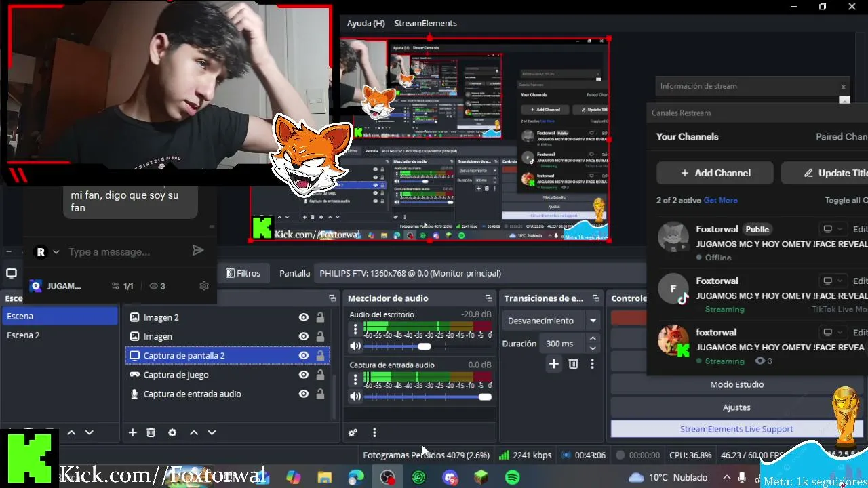Open Audio del escritorio options dots
Image resolution: width=868 pixels, height=488 pixels.
[355, 329]
